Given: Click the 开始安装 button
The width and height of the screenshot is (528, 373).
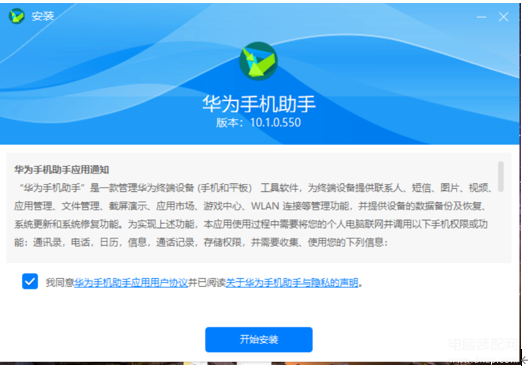Looking at the screenshot, I should coord(259,340).
